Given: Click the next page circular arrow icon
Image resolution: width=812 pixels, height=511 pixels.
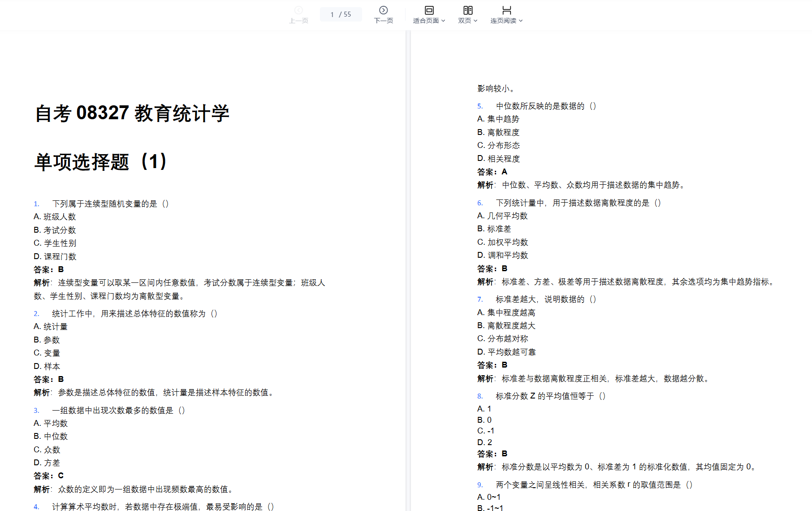Looking at the screenshot, I should [383, 10].
